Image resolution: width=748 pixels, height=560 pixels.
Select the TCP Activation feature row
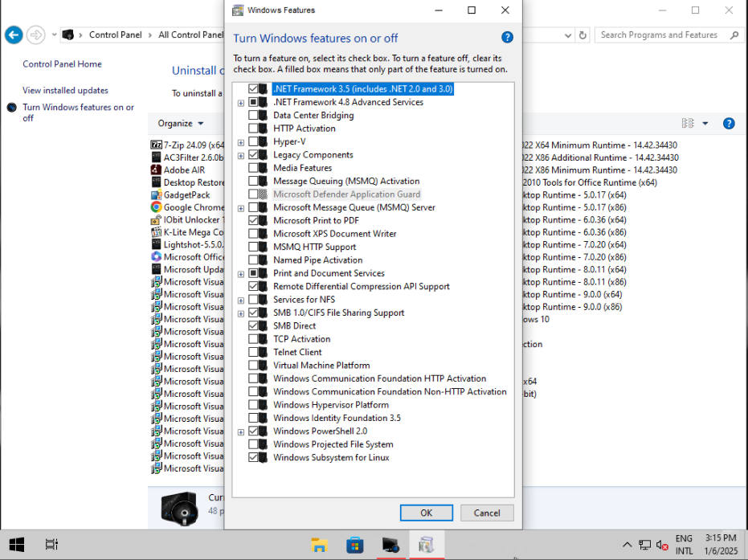point(302,339)
